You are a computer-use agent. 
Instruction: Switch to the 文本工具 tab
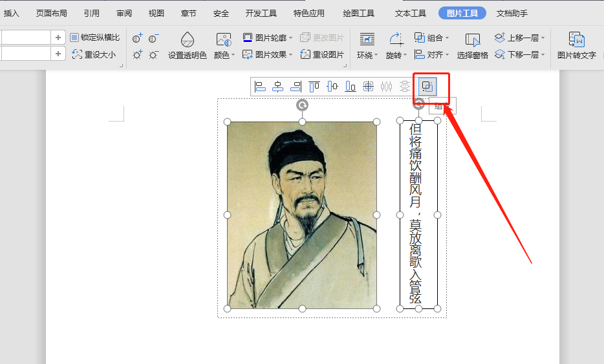point(410,14)
